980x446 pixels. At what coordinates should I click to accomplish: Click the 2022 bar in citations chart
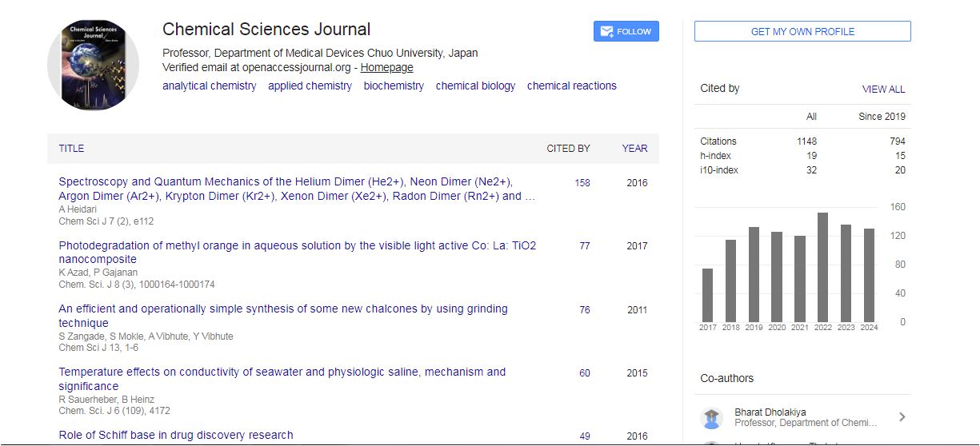point(822,266)
